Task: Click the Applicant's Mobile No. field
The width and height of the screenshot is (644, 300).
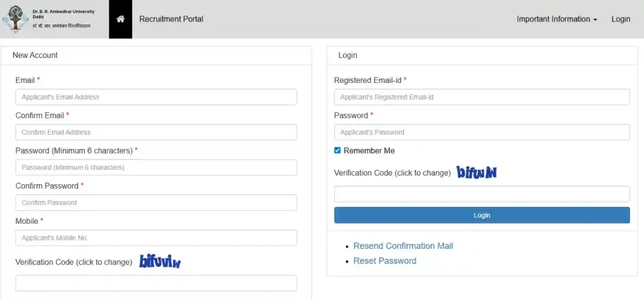Action: click(156, 238)
